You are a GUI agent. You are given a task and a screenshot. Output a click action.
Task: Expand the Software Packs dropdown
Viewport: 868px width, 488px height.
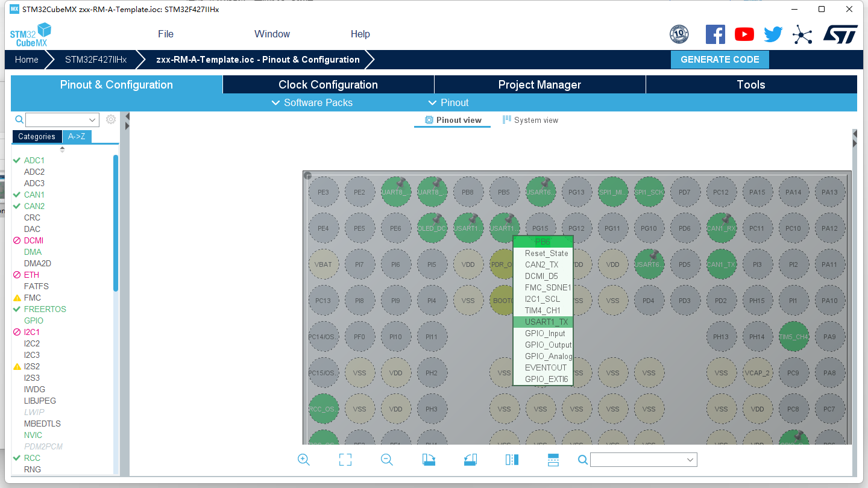point(312,102)
